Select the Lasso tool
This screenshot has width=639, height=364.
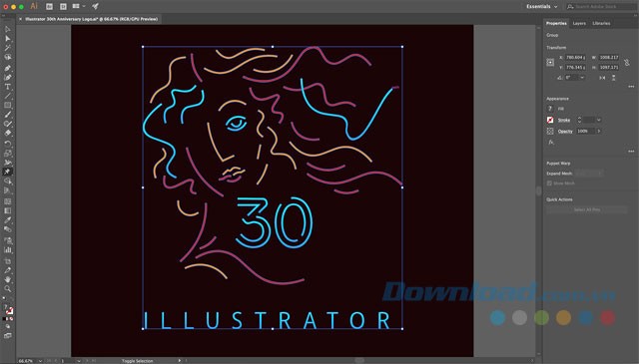point(7,58)
